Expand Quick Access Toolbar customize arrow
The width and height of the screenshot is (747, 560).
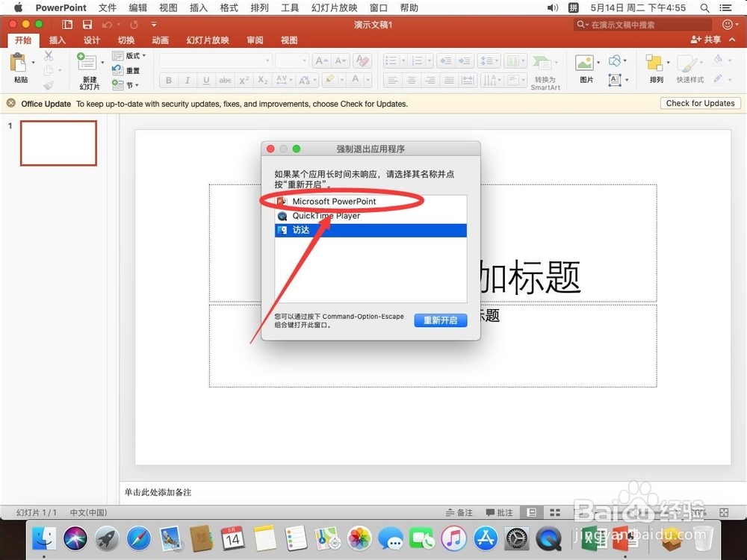(153, 25)
